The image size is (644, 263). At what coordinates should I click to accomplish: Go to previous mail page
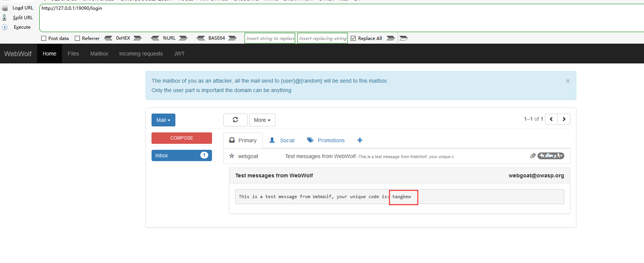click(x=551, y=119)
